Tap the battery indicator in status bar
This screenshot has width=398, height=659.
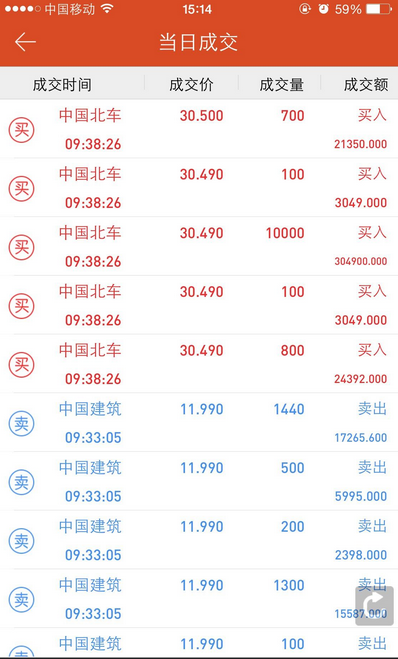tap(379, 9)
